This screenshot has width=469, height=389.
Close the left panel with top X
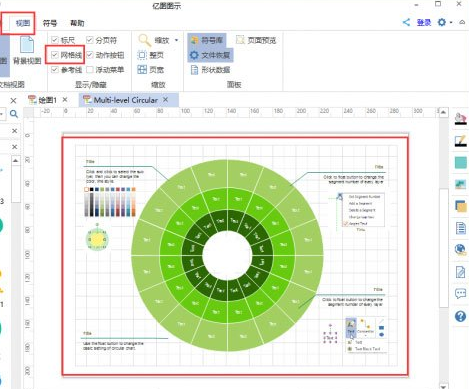click(x=13, y=100)
